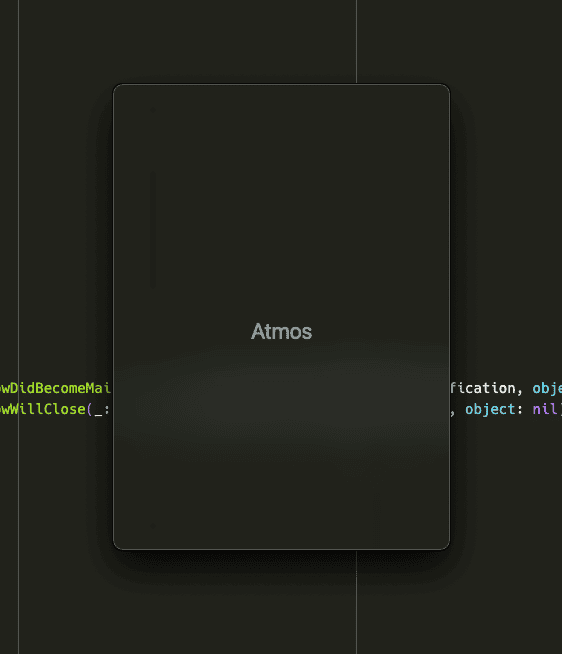Click the purple nil keyword in code
Image resolution: width=562 pixels, height=654 pixels.
point(544,409)
